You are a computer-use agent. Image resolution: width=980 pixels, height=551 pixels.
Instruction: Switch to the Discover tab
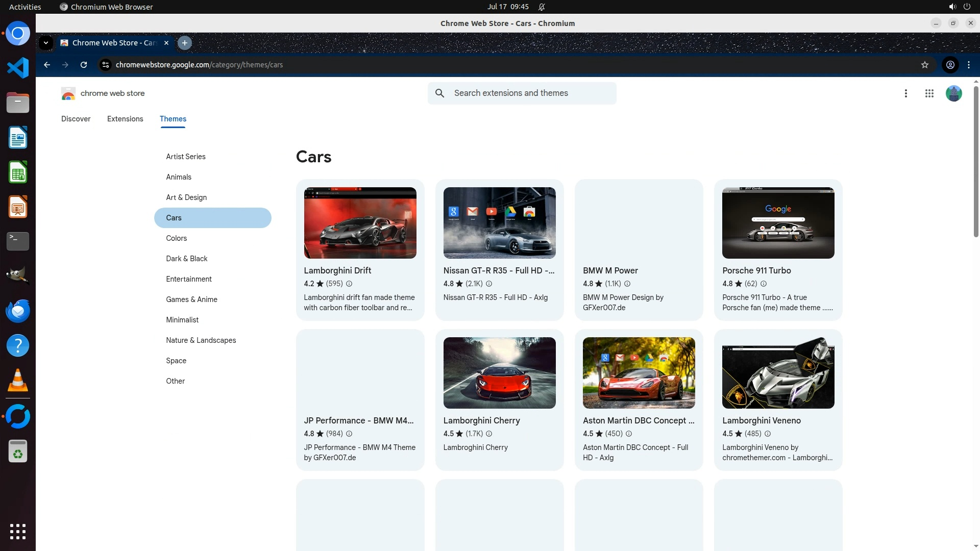tap(76, 119)
